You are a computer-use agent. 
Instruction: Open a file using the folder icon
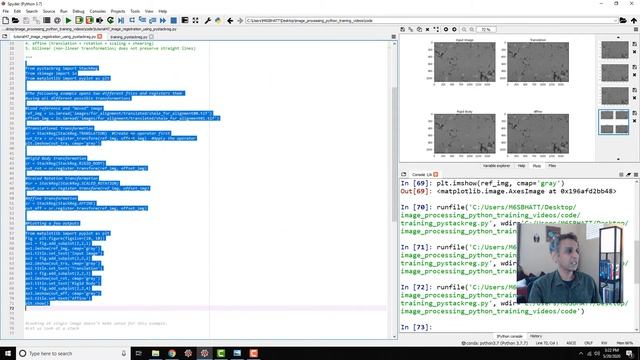click(15, 20)
